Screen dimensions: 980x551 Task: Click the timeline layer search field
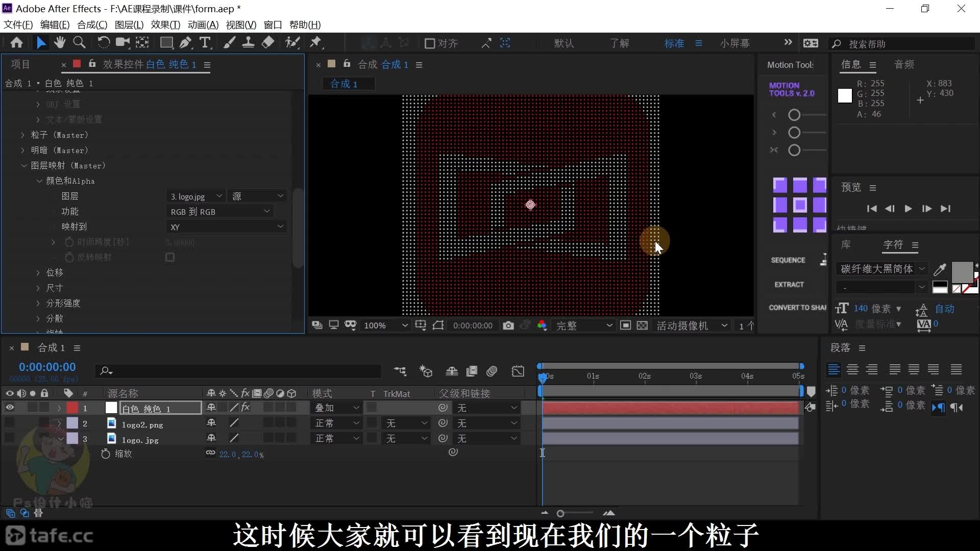click(238, 371)
